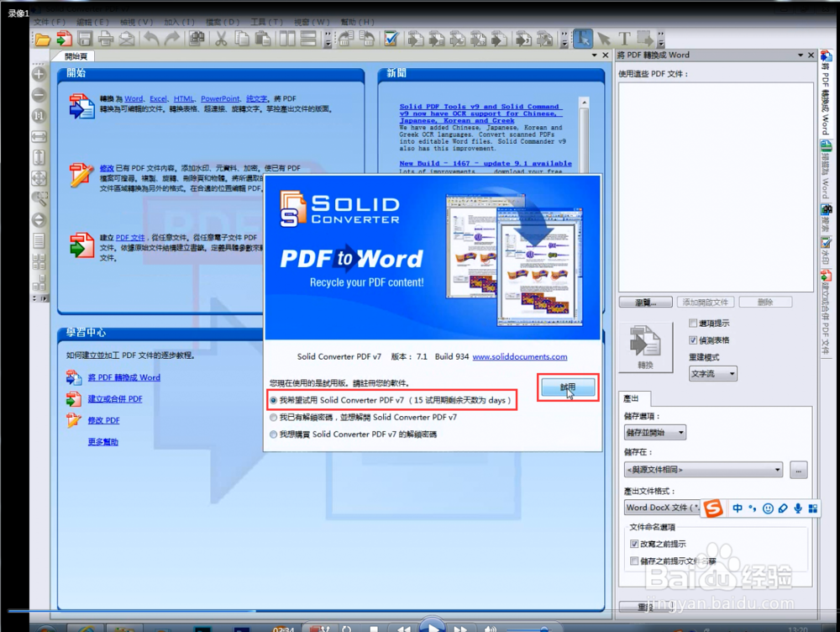
Task: Click the Paste clipboard icon
Action: point(262,39)
